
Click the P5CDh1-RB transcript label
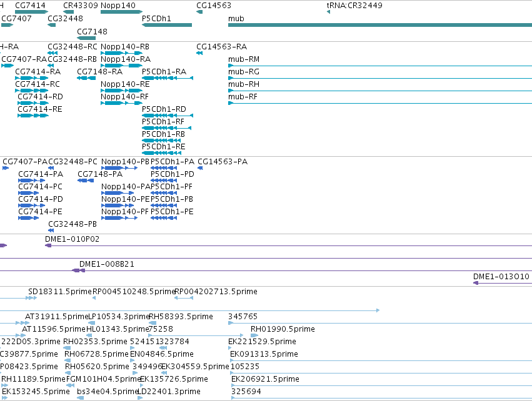(x=164, y=134)
